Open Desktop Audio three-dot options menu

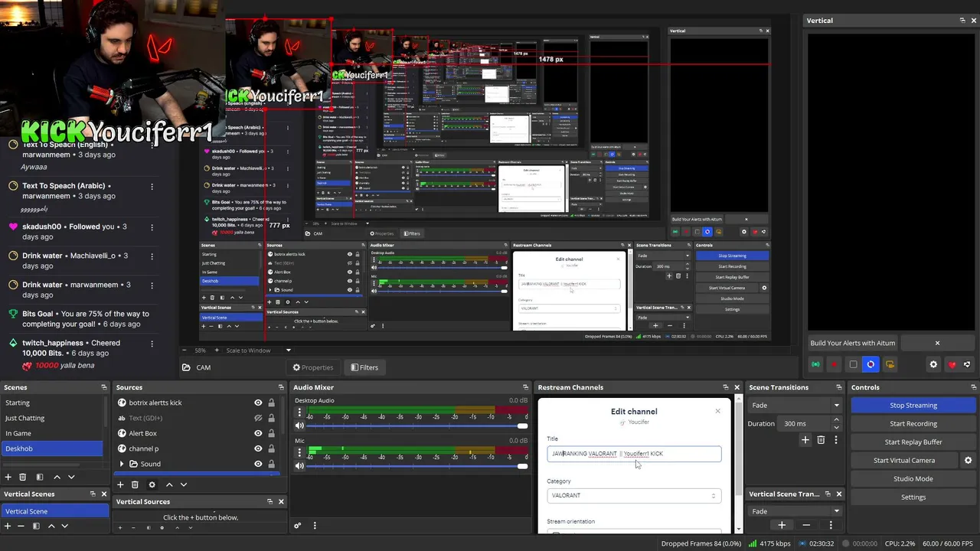click(x=299, y=412)
